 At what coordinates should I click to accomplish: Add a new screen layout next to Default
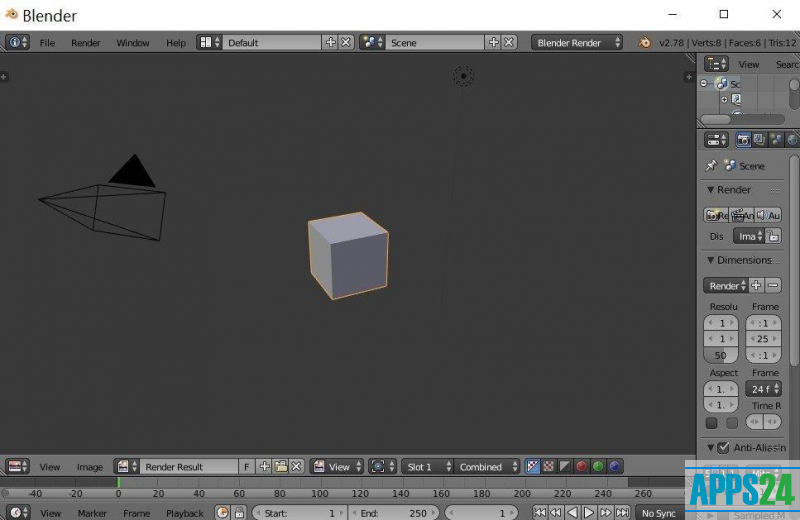click(x=331, y=42)
